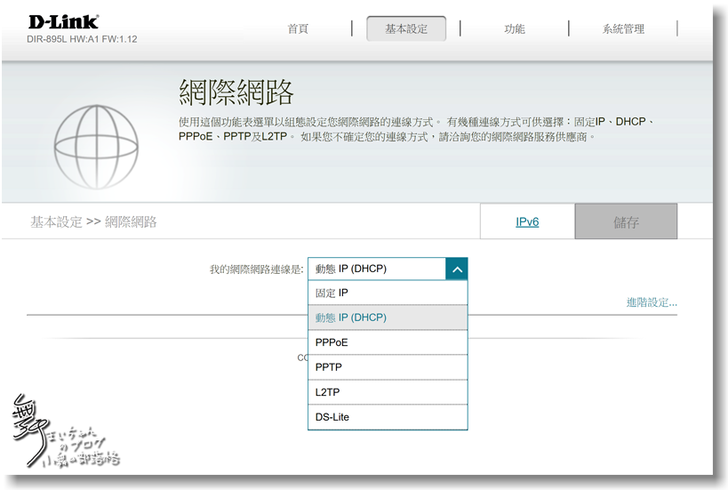Image resolution: width=728 pixels, height=490 pixels.
Task: Pick PPTP from the dropdown list
Action: (x=387, y=368)
